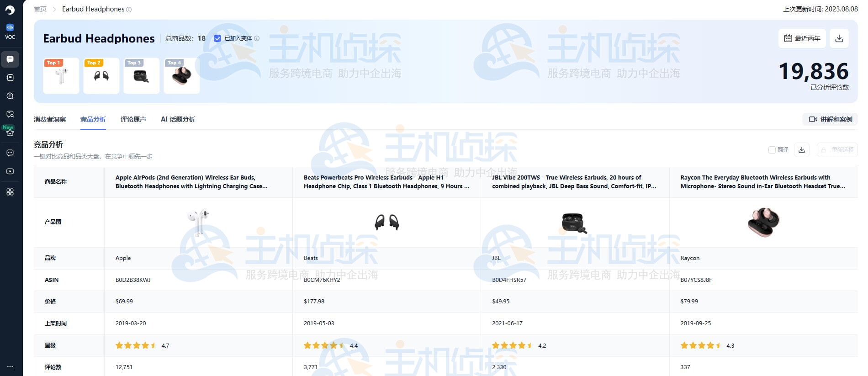Open the notes document icon in sidebar
This screenshot has width=868, height=376.
[10, 78]
